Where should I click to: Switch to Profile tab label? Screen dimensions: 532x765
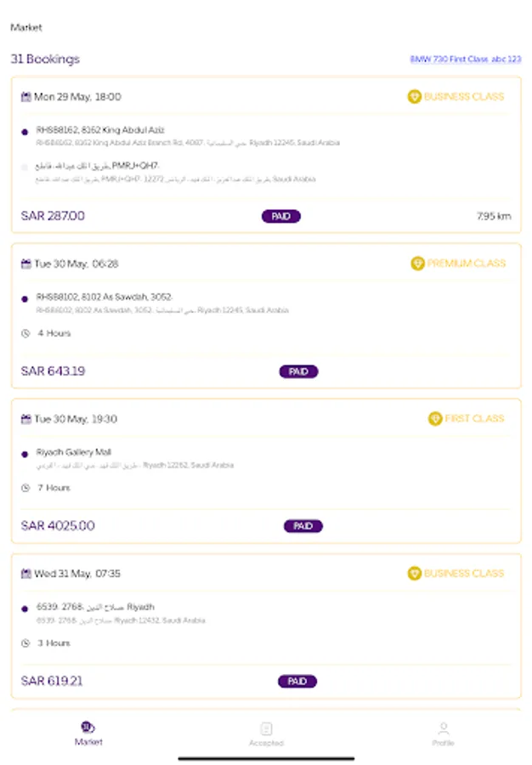443,743
